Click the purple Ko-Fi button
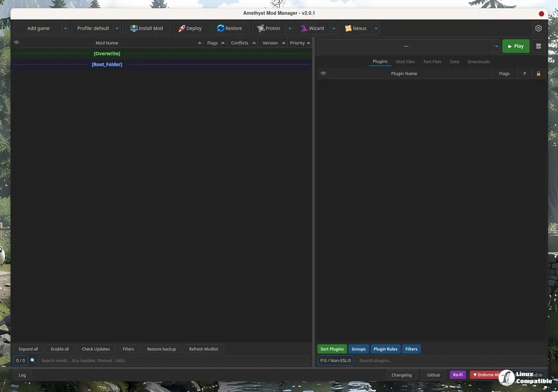 click(458, 375)
